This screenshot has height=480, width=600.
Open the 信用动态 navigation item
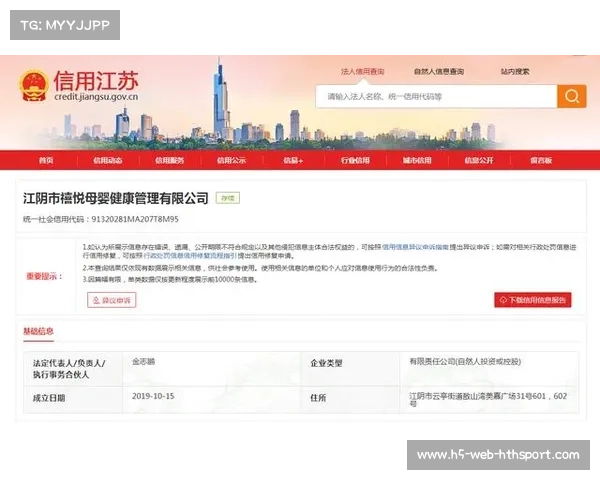coord(108,160)
